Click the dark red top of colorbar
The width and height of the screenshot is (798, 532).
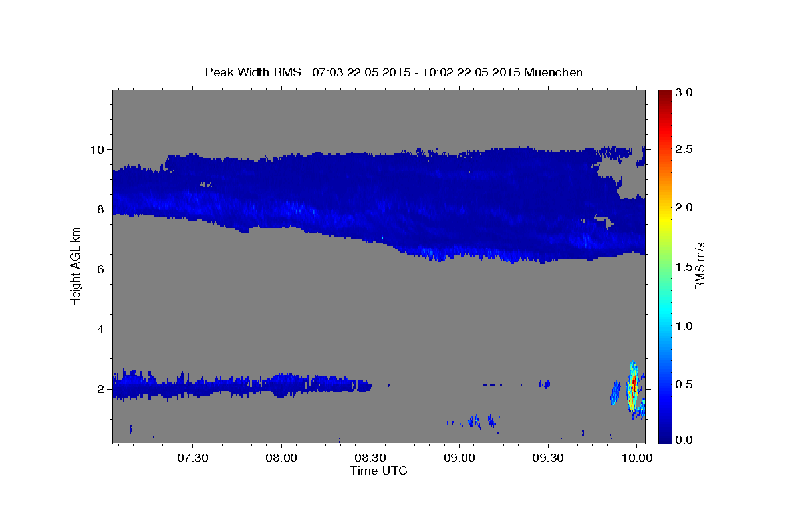(665, 96)
